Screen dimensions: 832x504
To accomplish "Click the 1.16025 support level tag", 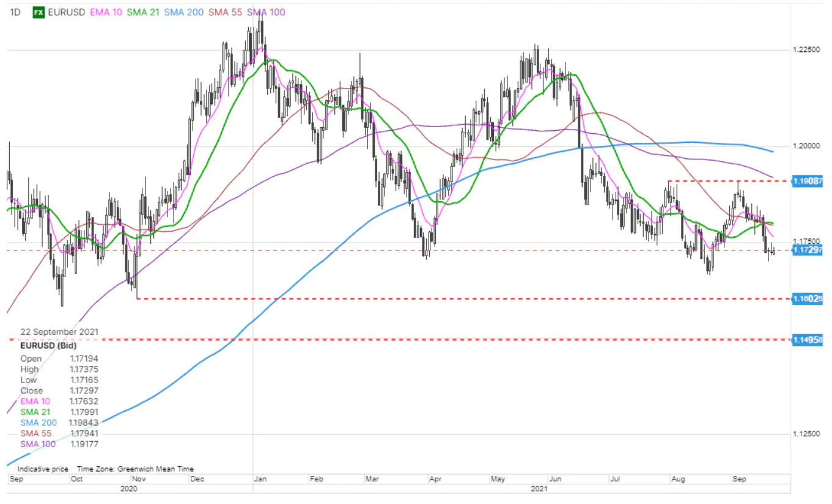I will click(x=807, y=299).
